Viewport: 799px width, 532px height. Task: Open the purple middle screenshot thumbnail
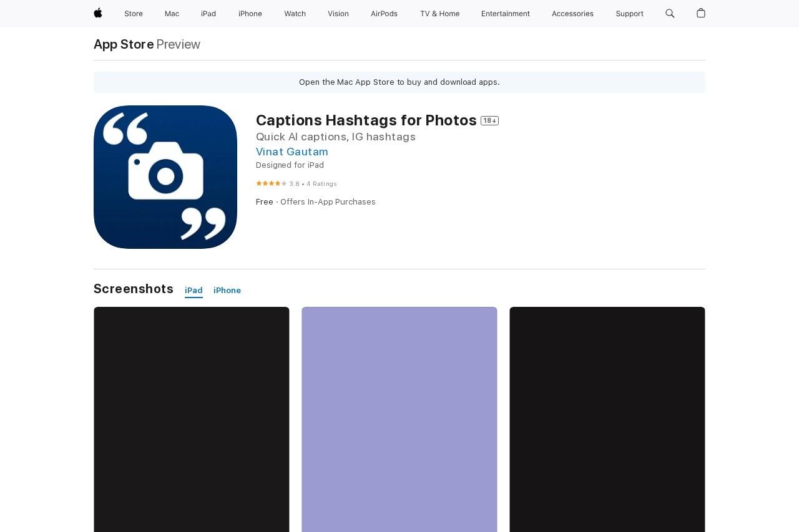click(399, 418)
